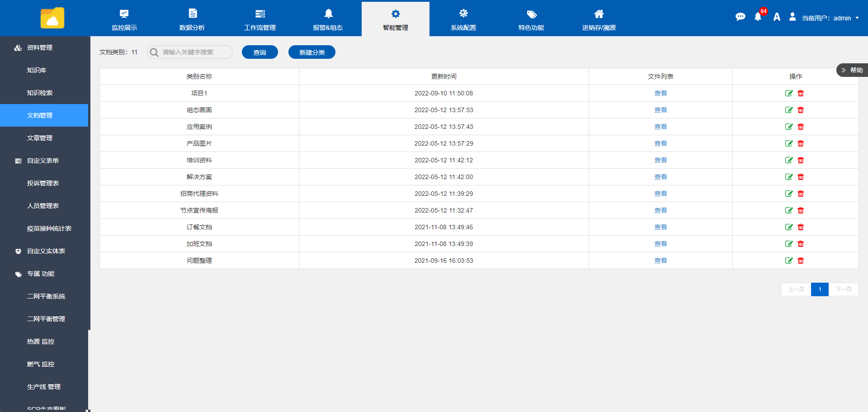View files of 问题整理 row
Screen dimensions: 868x412
[x=660, y=260]
